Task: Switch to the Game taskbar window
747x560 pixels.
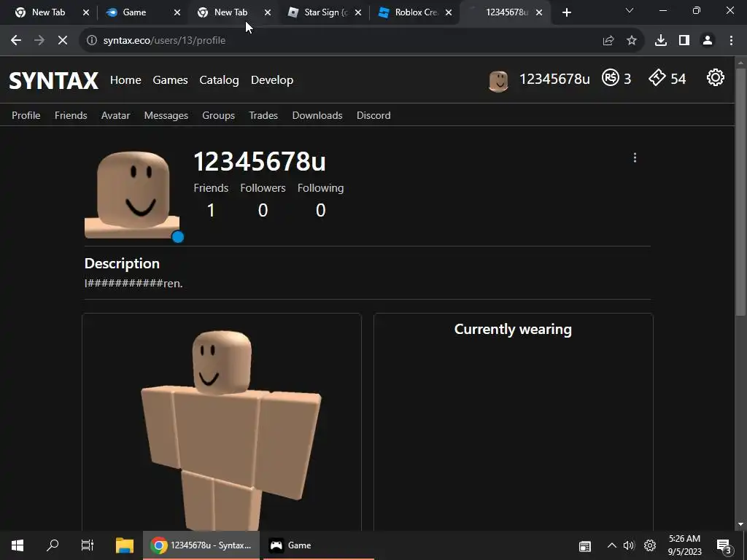Action: pos(318,545)
